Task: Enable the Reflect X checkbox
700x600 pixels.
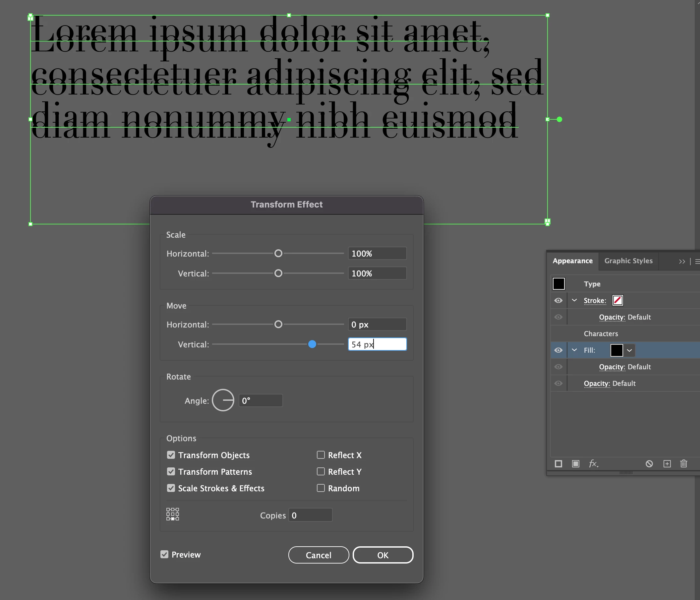Action: coord(321,455)
